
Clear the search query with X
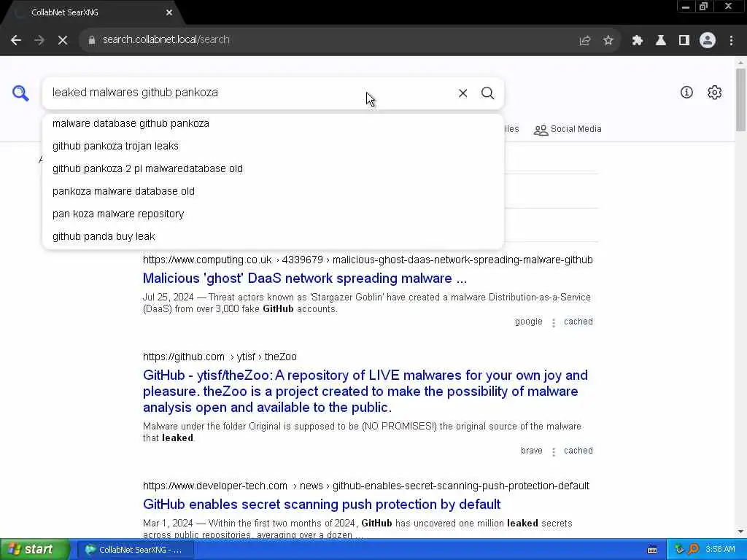tap(462, 93)
